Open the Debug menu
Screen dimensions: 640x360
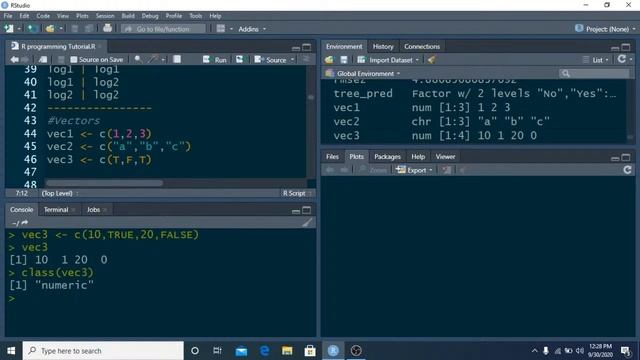point(150,16)
